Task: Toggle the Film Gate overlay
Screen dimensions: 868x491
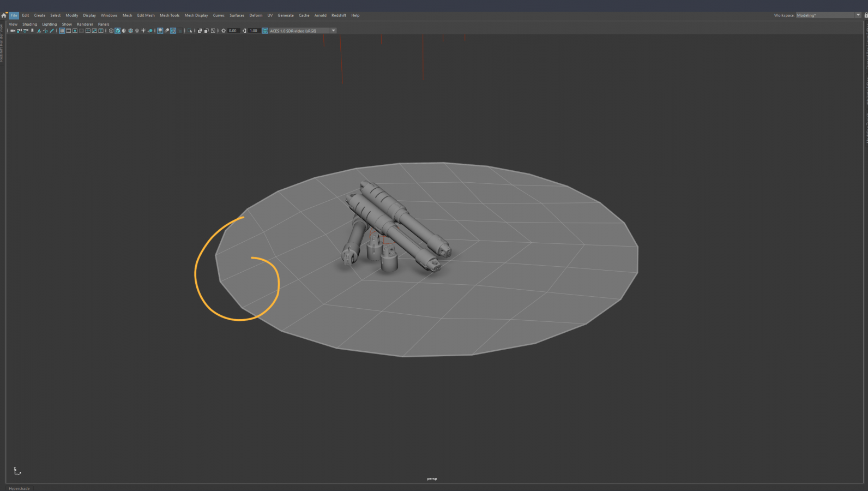Action: coord(68,31)
